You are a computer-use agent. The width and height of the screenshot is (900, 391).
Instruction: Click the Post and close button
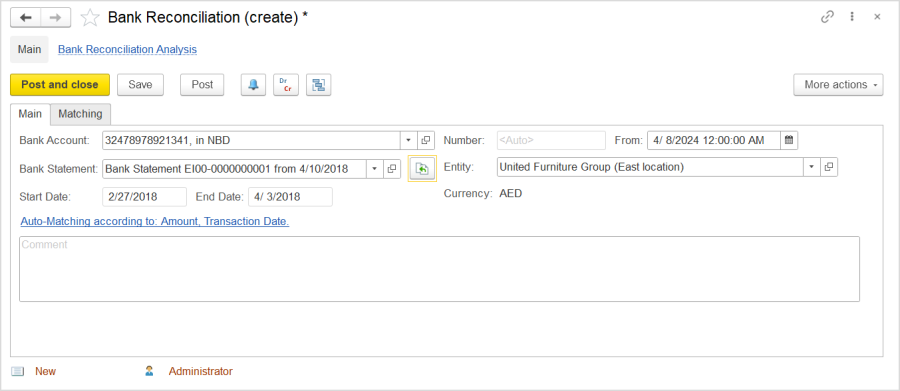(x=60, y=84)
